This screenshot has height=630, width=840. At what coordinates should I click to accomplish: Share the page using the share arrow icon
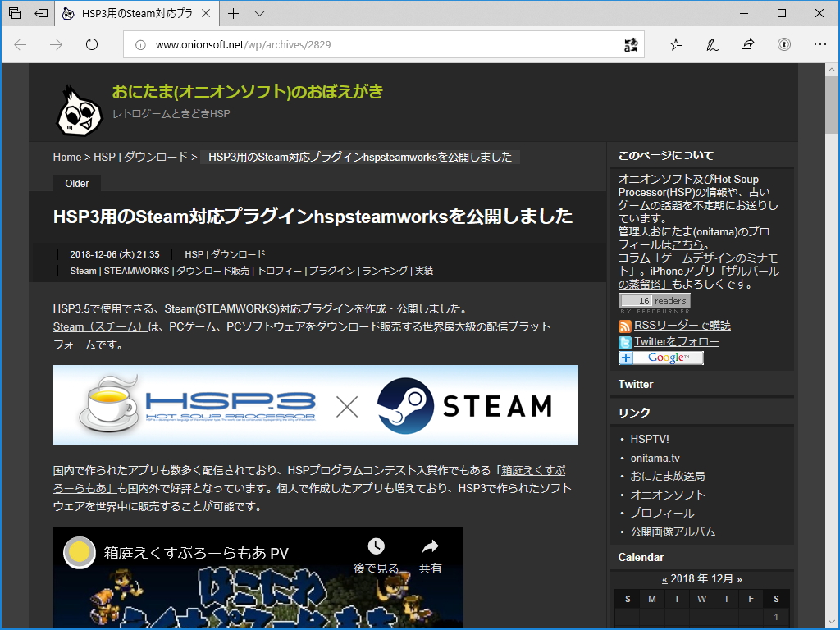(x=747, y=45)
